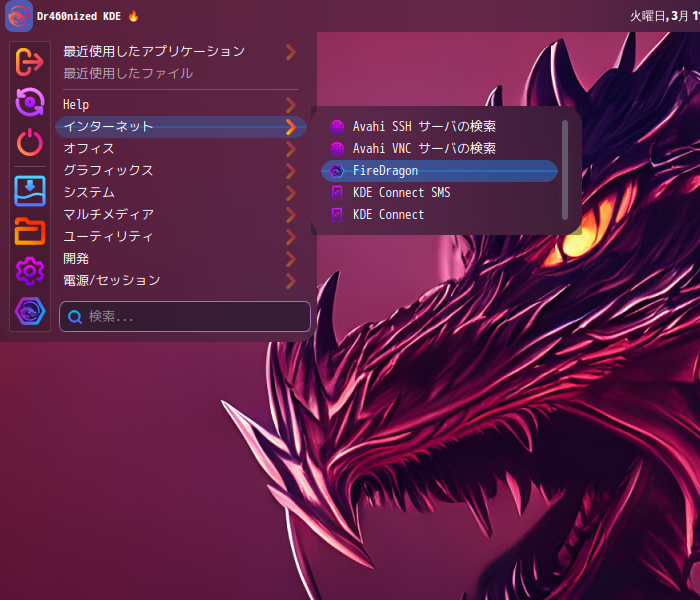700x600 pixels.
Task: Click the KDE Connect SMS phone icon
Action: [x=337, y=193]
